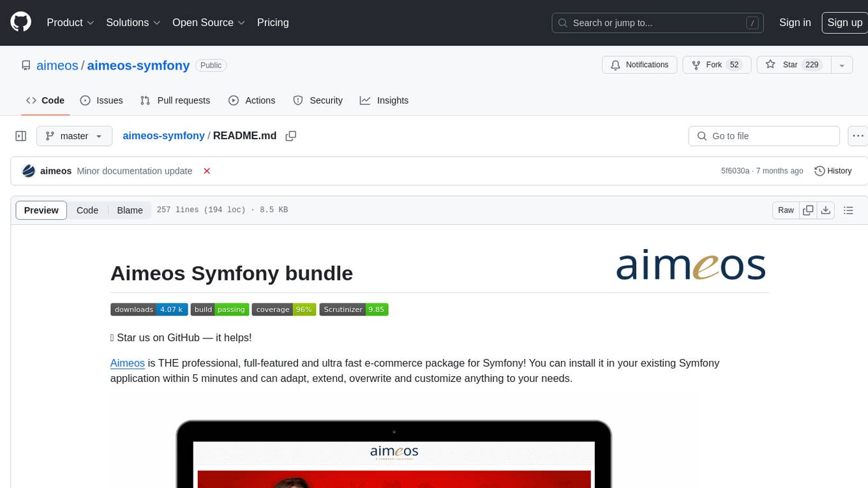
Task: Click the Fork count 52
Action: point(734,65)
